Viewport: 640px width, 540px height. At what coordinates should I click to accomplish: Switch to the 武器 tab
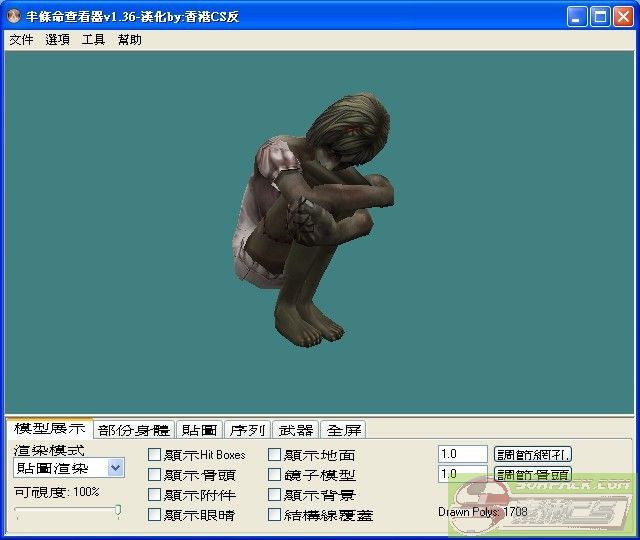tap(296, 430)
